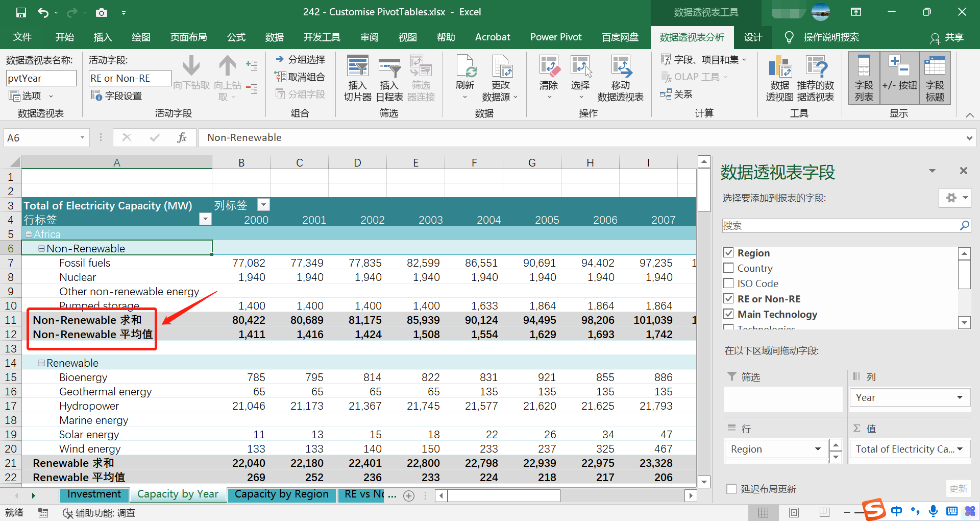The width and height of the screenshot is (980, 521).
Task: Enable defer layout update (延迟布局更新) checkbox
Action: pos(731,489)
